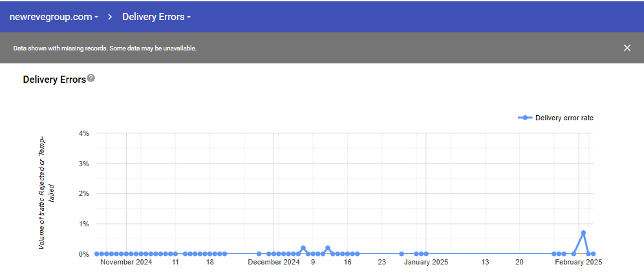Click the help question mark beside Delivery Errors

(91, 78)
